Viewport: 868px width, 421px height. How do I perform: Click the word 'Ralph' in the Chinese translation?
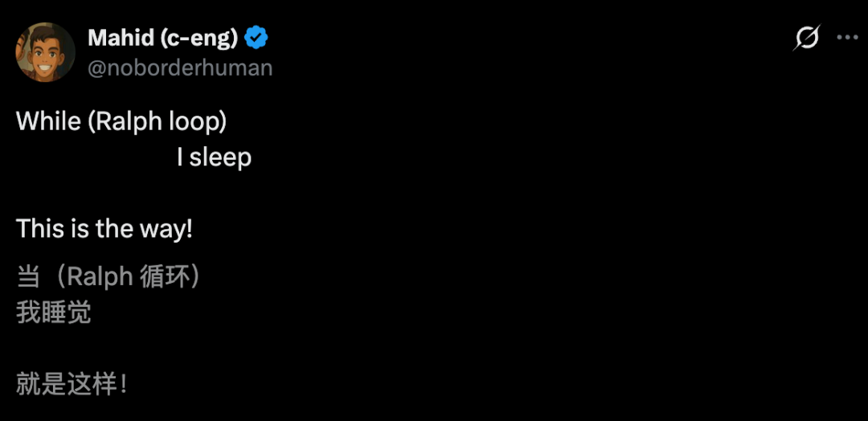[100, 276]
